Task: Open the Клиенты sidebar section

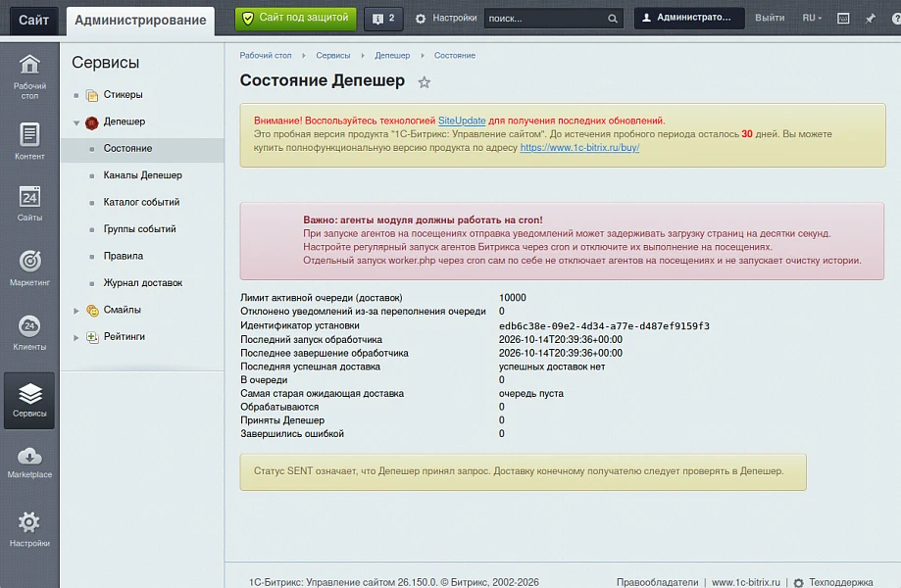Action: [x=29, y=332]
